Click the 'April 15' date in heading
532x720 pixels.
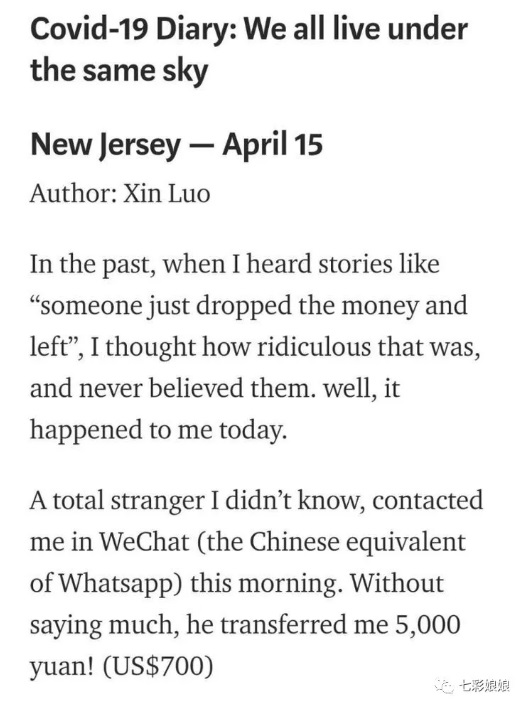pyautogui.click(x=272, y=144)
